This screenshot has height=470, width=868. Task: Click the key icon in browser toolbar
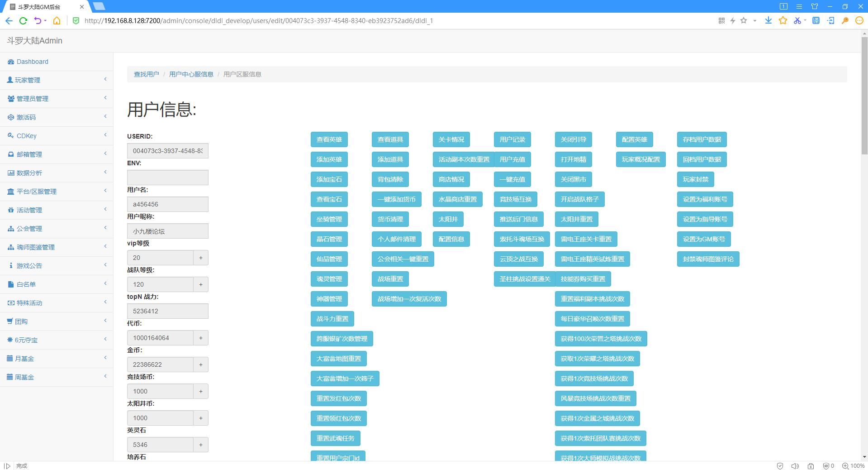coord(844,20)
